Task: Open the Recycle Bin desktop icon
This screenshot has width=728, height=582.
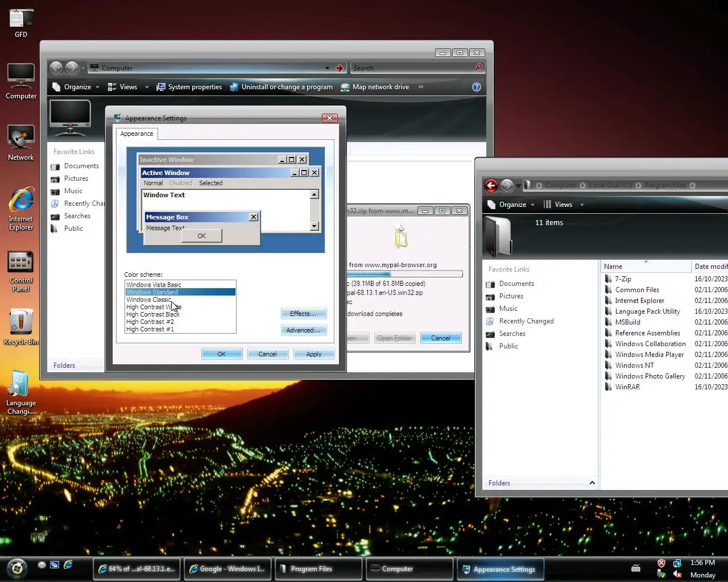Action: pyautogui.click(x=21, y=326)
